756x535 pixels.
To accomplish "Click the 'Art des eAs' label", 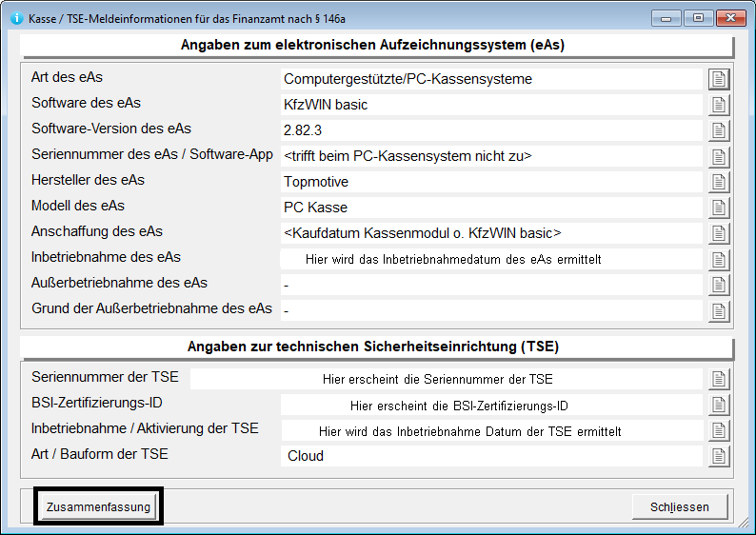I will pos(67,77).
